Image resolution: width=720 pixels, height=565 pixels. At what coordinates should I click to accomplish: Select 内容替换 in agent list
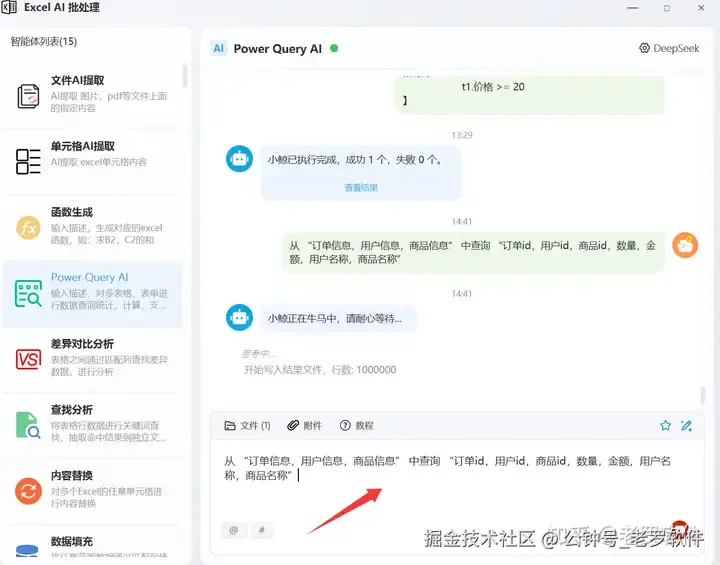click(x=93, y=491)
